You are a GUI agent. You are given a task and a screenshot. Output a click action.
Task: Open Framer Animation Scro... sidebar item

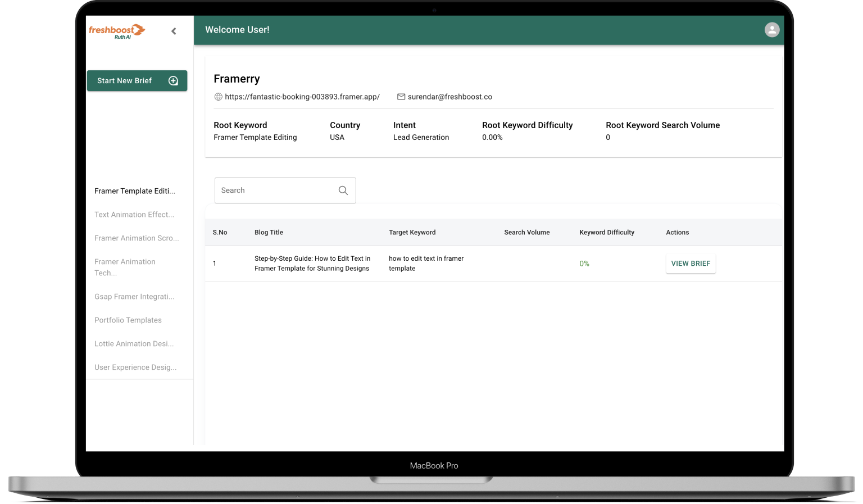click(137, 238)
